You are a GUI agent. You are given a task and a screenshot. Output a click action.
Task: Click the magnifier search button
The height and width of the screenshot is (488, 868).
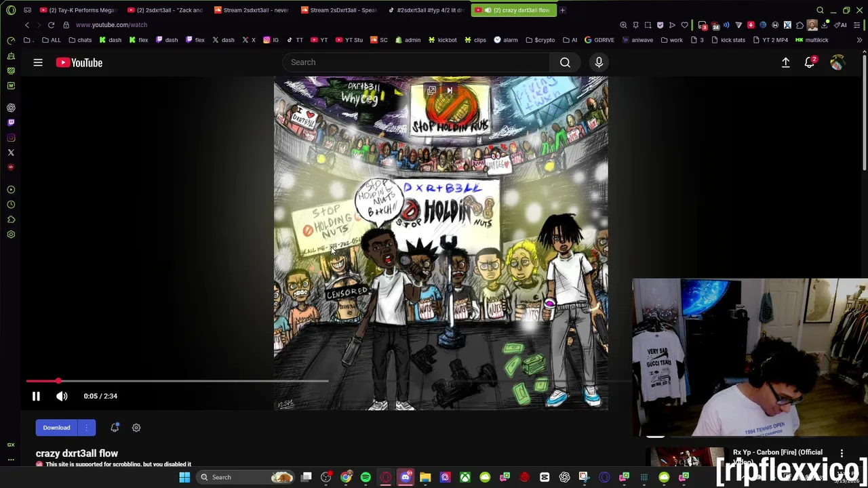[565, 62]
